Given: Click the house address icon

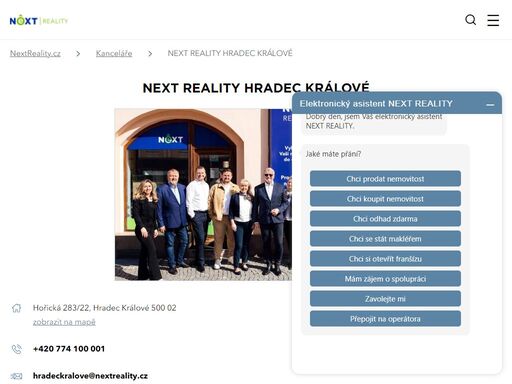Looking at the screenshot, I should point(16,308).
